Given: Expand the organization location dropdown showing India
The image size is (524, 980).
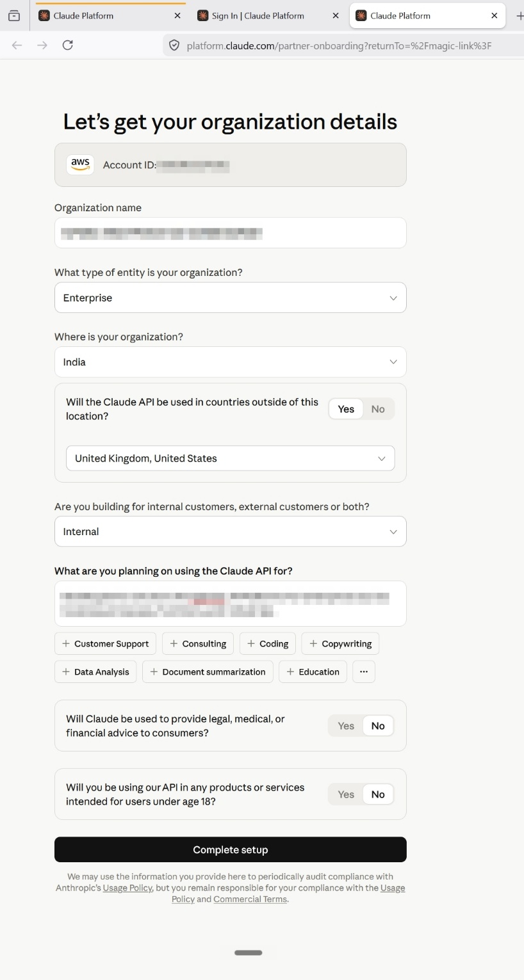Looking at the screenshot, I should [231, 362].
